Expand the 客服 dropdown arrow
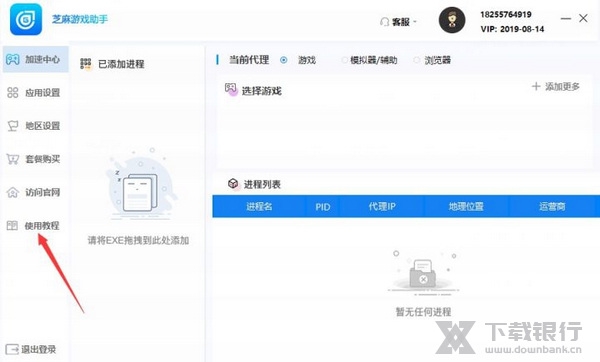 [415, 22]
